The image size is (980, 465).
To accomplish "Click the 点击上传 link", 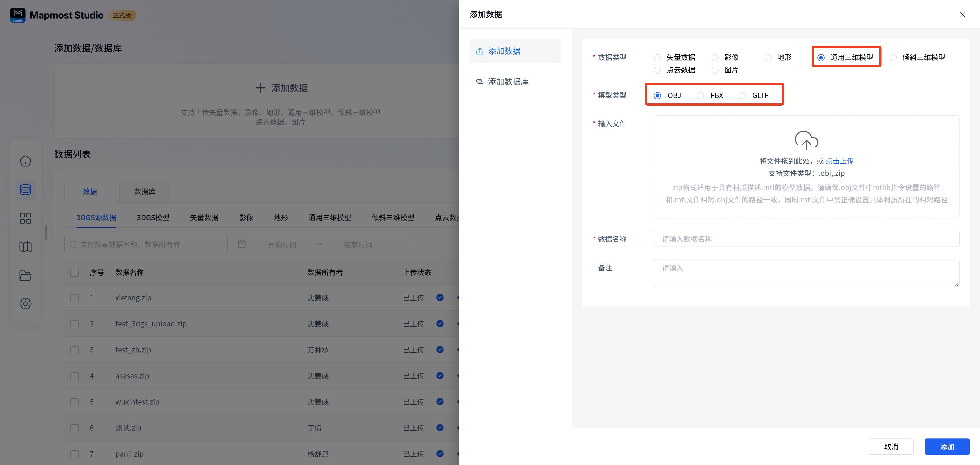I will pyautogui.click(x=839, y=161).
